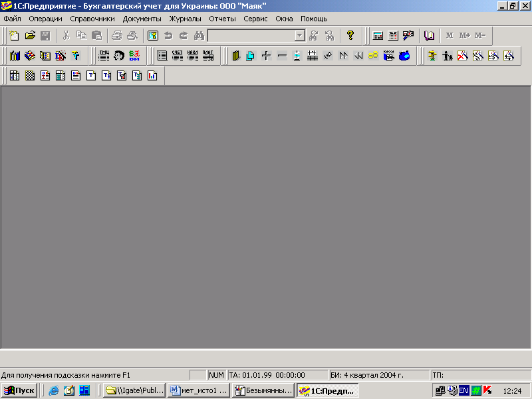This screenshot has width=532, height=399.
Task: Click the ТА: 01.01.99 status bar field
Action: click(x=277, y=375)
